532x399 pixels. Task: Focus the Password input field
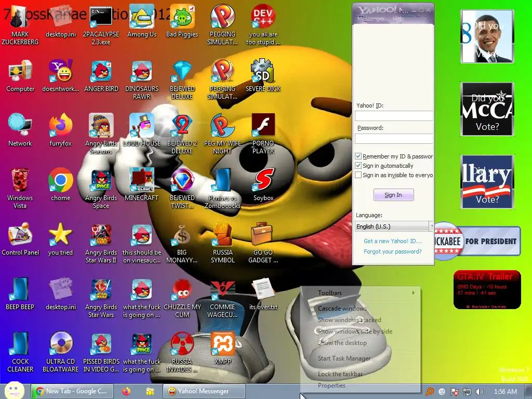point(394,138)
